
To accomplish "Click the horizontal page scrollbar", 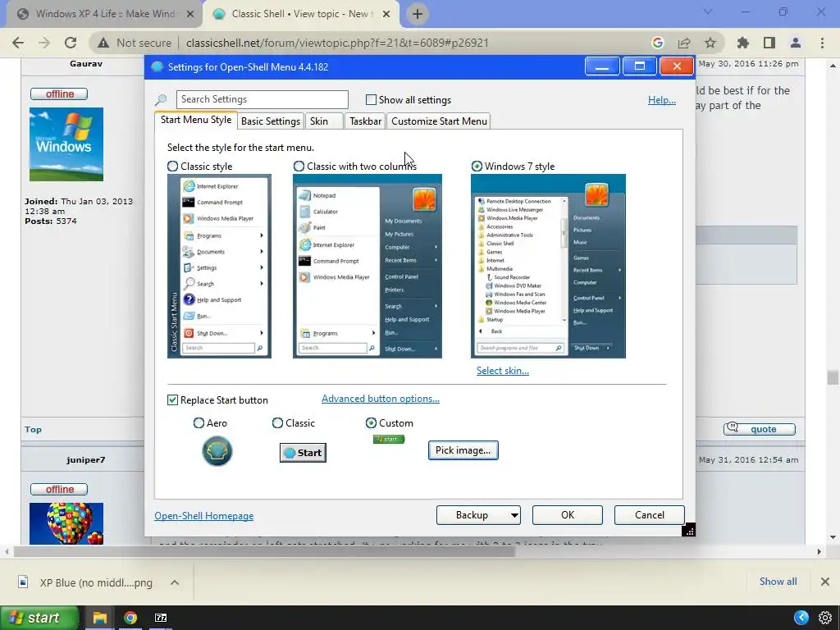I will (x=265, y=551).
